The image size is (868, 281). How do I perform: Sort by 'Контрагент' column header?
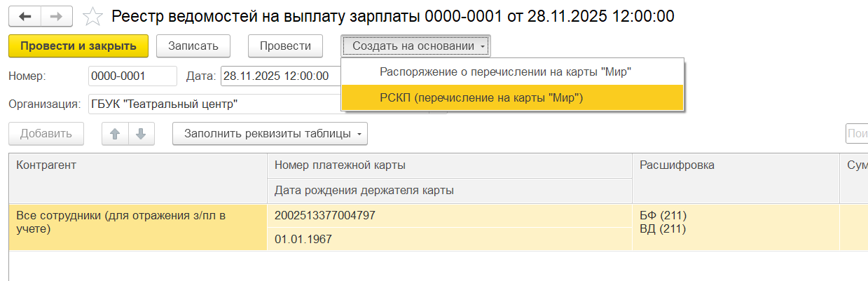pos(137,165)
